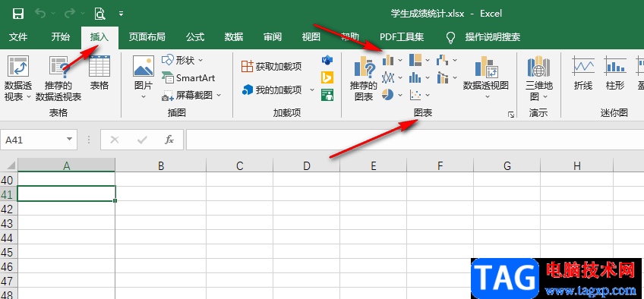Image resolution: width=644 pixels, height=299 pixels.
Task: Open the 图表 group dialog launcher
Action: pyautogui.click(x=511, y=115)
